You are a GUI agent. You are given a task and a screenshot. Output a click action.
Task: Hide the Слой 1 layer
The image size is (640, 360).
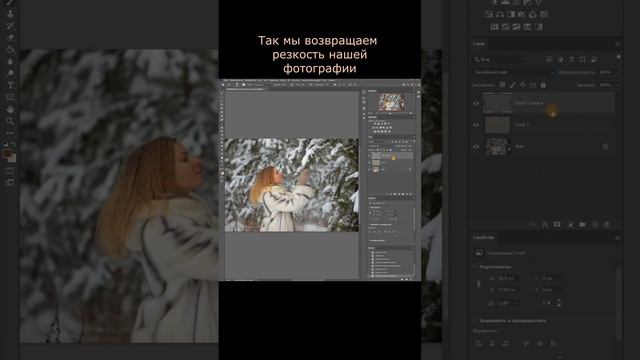click(476, 125)
